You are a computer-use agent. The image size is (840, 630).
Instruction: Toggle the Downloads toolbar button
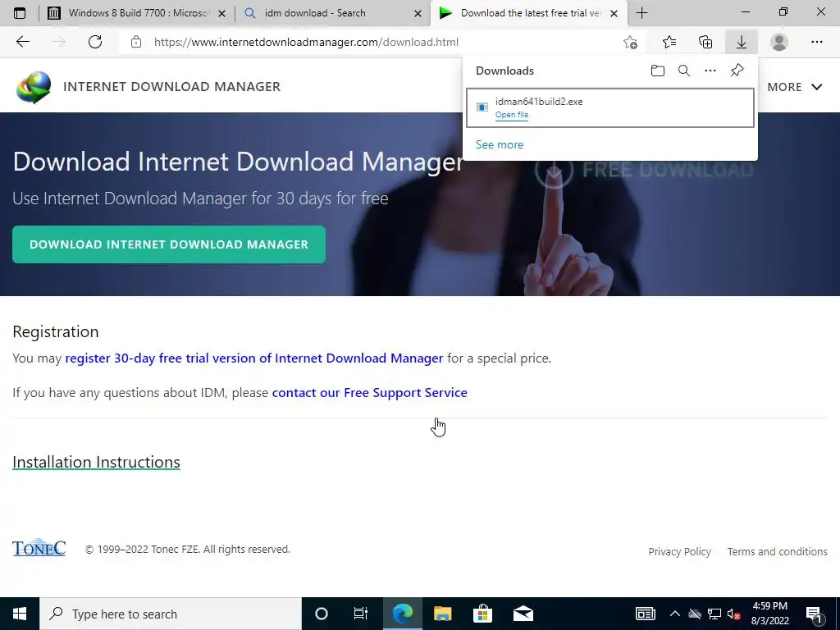coord(742,42)
